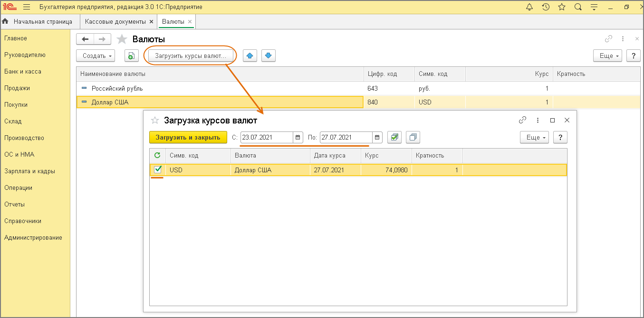
Task: Open calendar picker for the С date
Action: coord(298,138)
